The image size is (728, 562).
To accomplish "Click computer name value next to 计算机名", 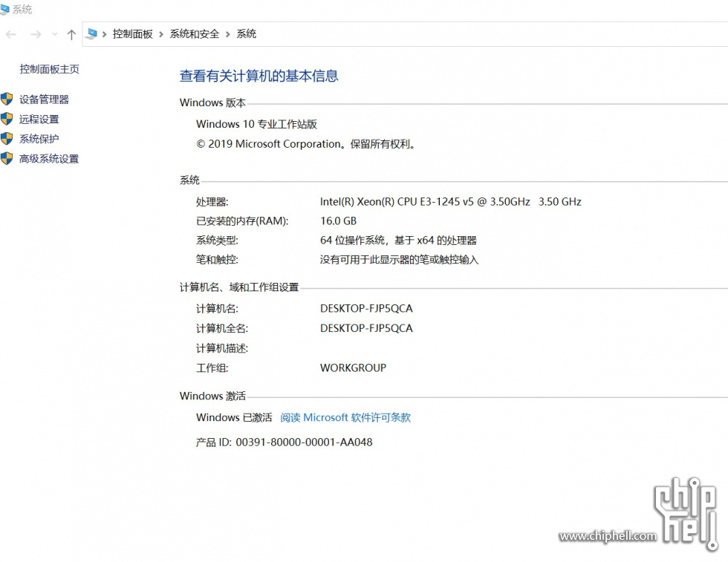I will click(x=366, y=309).
